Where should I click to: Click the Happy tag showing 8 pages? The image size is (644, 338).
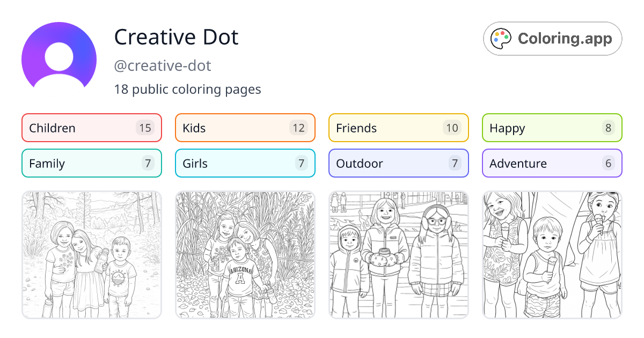tap(552, 128)
